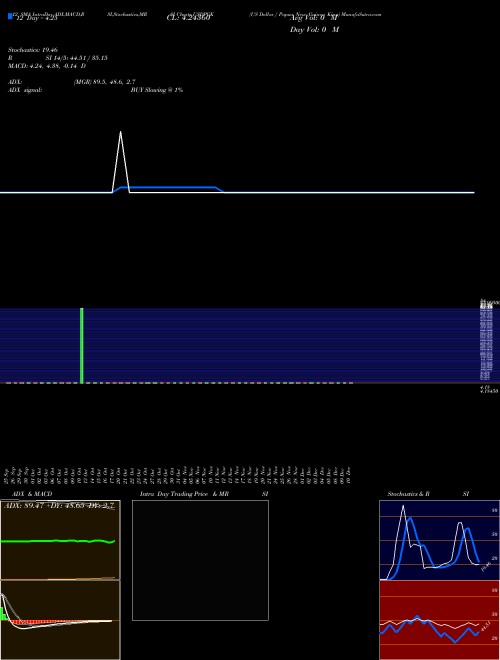Select the '12 Day = 4.23' label
Viewport: 500px width, 660px height.
[x=36, y=19]
